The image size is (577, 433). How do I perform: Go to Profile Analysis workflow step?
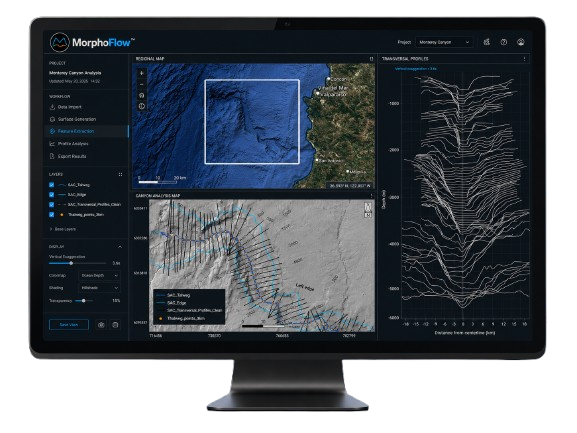[x=87, y=144]
